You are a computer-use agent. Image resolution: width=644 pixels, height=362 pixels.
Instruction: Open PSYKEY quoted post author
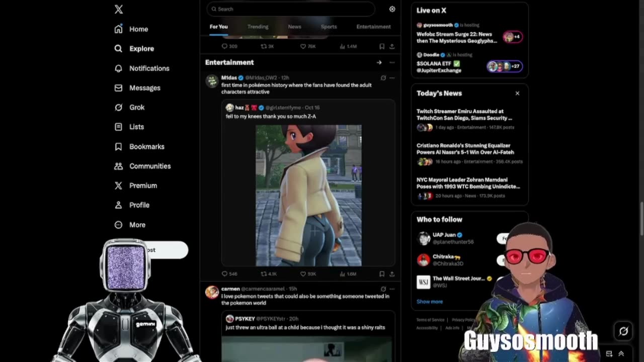(x=245, y=319)
